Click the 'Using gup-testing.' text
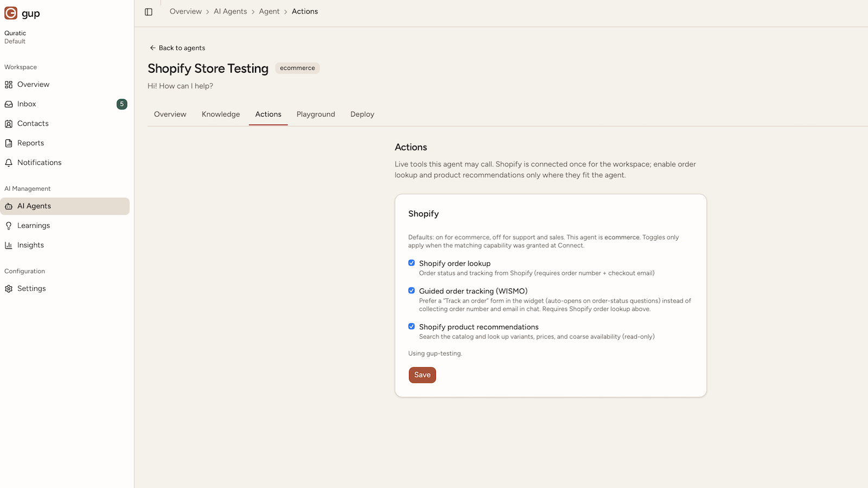This screenshot has height=488, width=868. click(435, 354)
